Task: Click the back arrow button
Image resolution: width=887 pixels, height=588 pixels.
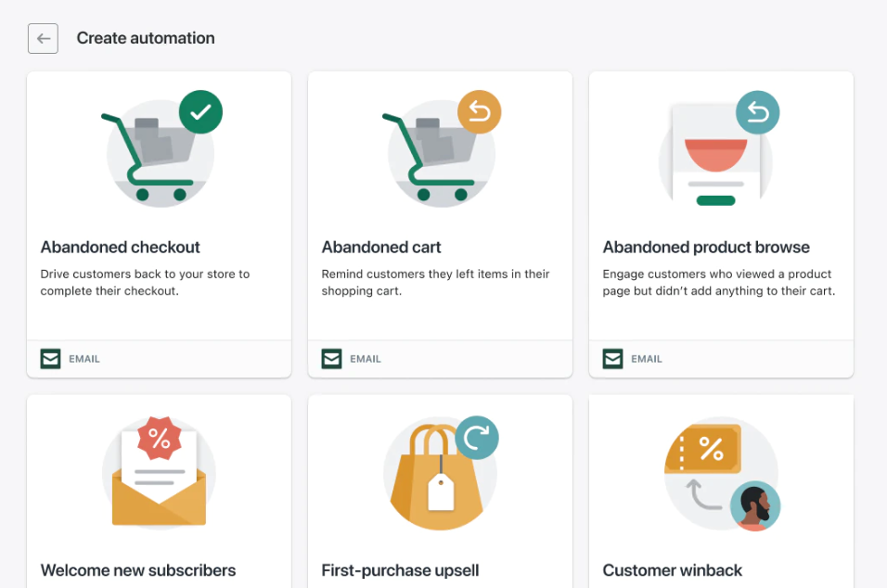Action: (43, 38)
